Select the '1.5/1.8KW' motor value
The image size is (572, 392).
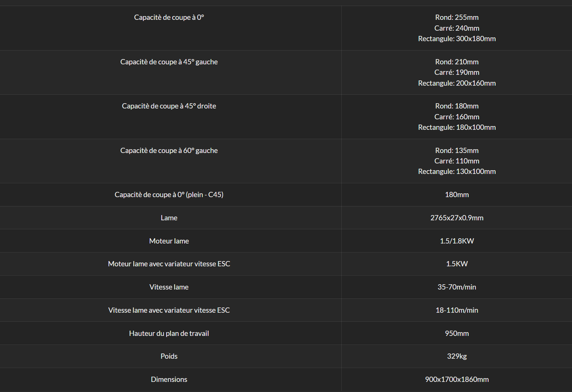pyautogui.click(x=457, y=241)
